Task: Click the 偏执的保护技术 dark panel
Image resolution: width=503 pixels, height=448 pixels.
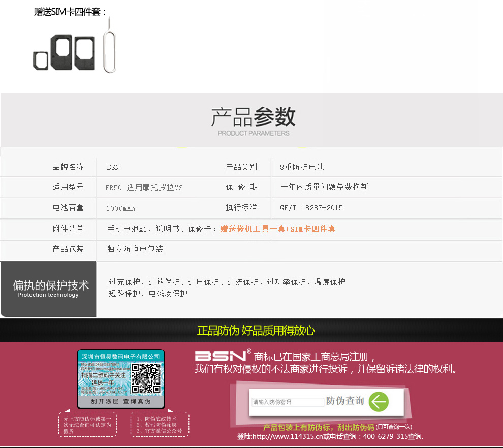Action: 48,289
